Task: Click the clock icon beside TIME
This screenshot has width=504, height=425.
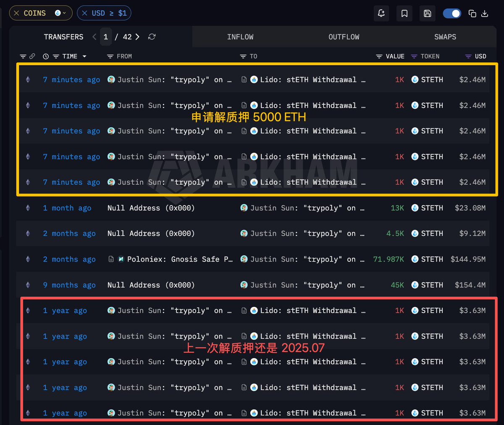Action: (x=46, y=56)
